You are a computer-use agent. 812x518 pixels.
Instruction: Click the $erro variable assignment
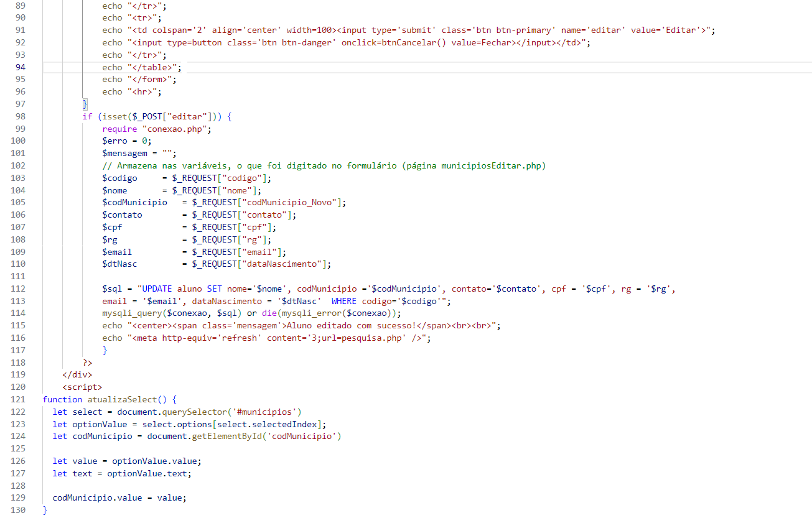(114, 141)
